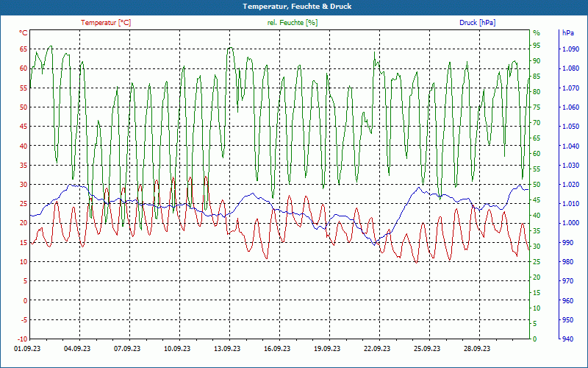The width and height of the screenshot is (588, 368).
Task: Select red temperature axis value "25"
Action: point(24,204)
